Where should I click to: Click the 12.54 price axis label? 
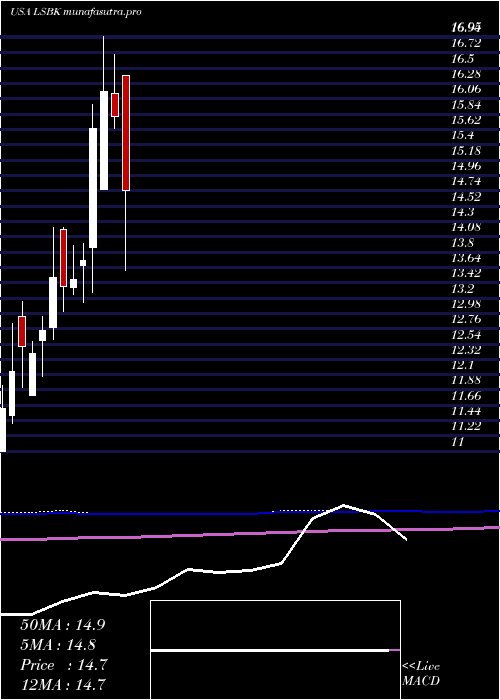[466, 334]
